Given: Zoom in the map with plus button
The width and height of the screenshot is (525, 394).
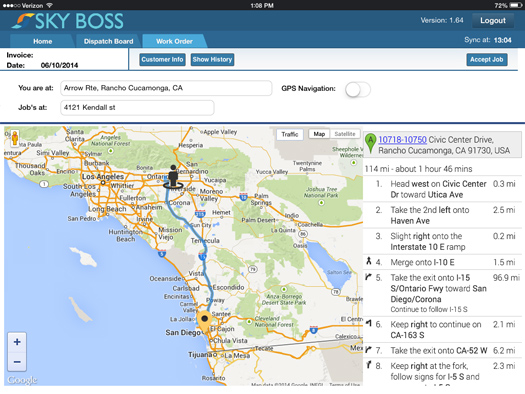Looking at the screenshot, I should tap(17, 342).
